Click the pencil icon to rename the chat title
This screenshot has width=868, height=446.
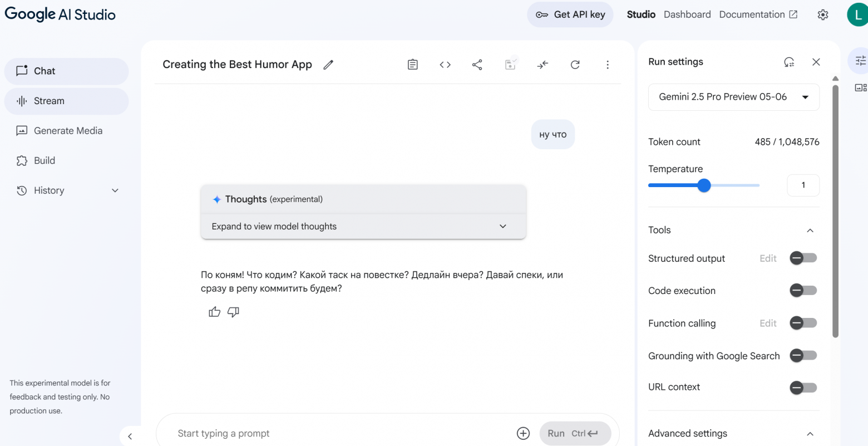click(x=328, y=65)
